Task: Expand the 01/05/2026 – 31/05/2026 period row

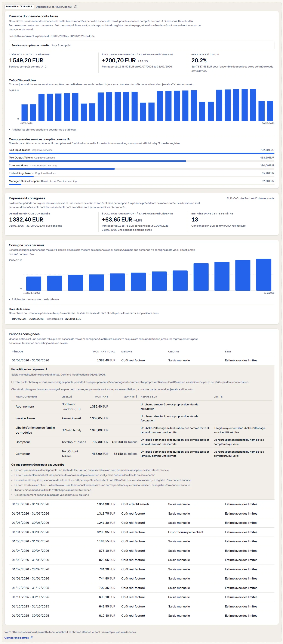Action: 142,541
